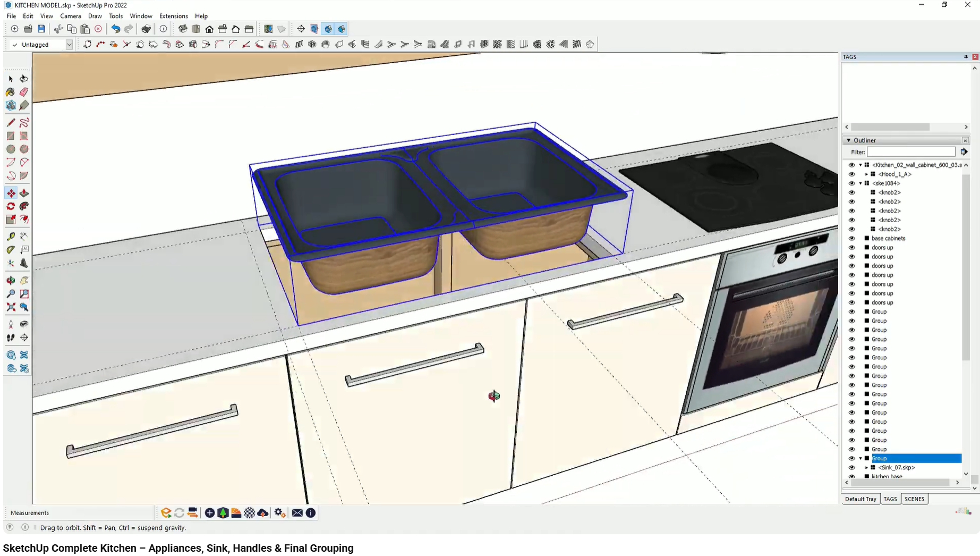Select the Eraser tool
980x556 pixels.
tap(24, 92)
